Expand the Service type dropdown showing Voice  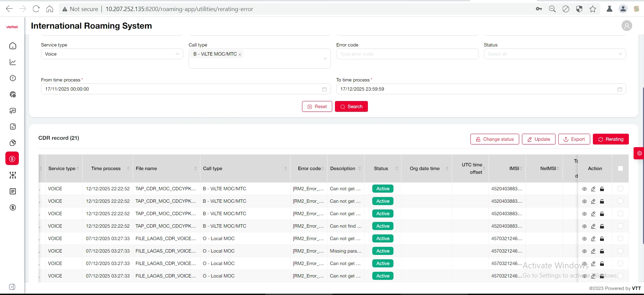click(112, 54)
